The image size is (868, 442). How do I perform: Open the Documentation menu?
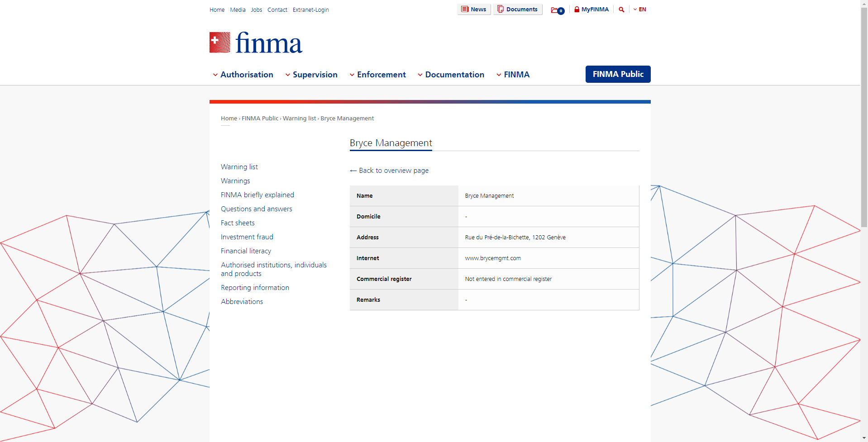tap(451, 75)
